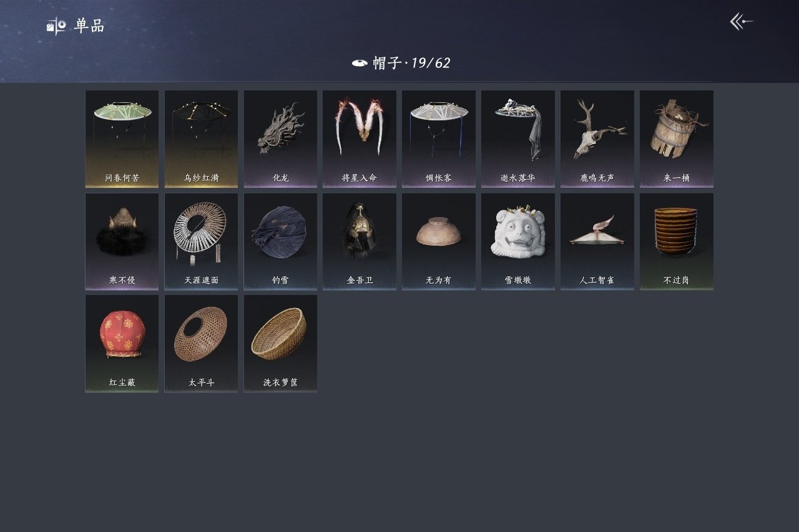Select the 人工智雀 bird hat

(597, 241)
